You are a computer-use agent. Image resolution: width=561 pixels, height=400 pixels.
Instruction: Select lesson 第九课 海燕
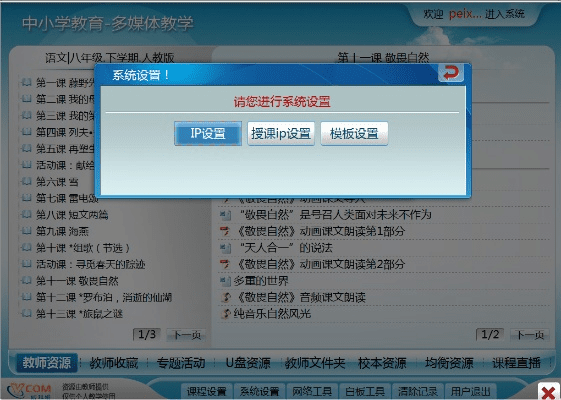[62, 231]
